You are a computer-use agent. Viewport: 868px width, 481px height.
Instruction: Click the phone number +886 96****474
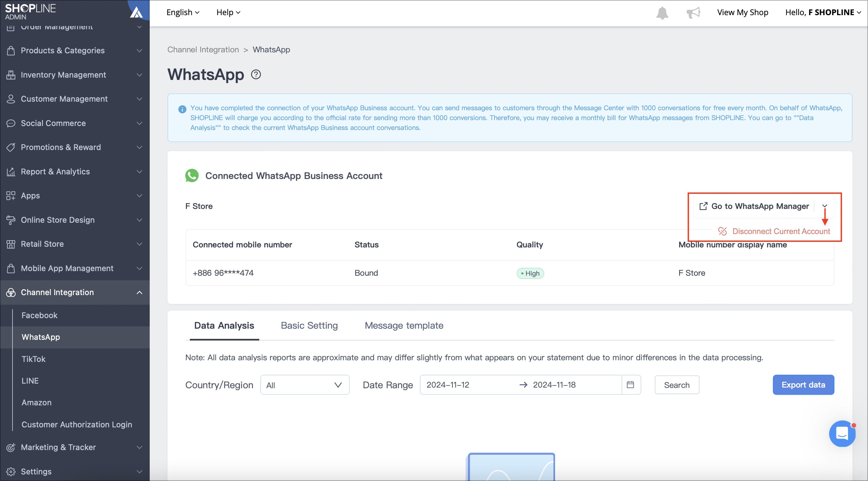coord(223,273)
